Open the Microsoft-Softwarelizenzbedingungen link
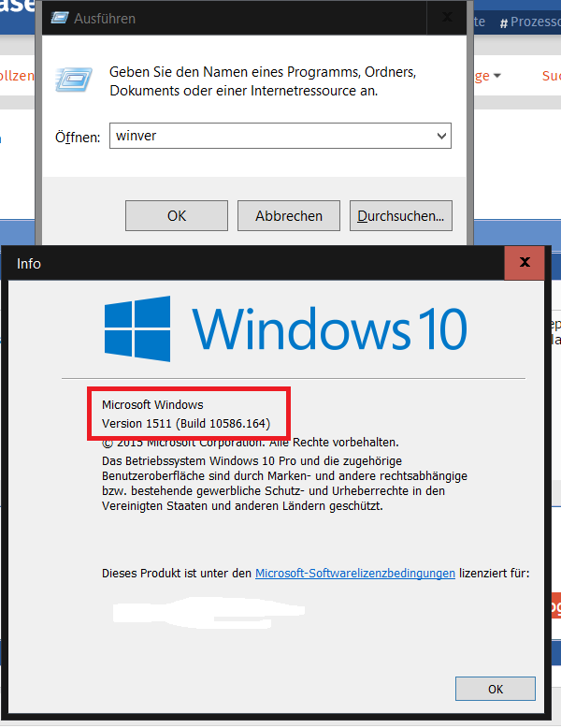The image size is (561, 728). coord(355,574)
